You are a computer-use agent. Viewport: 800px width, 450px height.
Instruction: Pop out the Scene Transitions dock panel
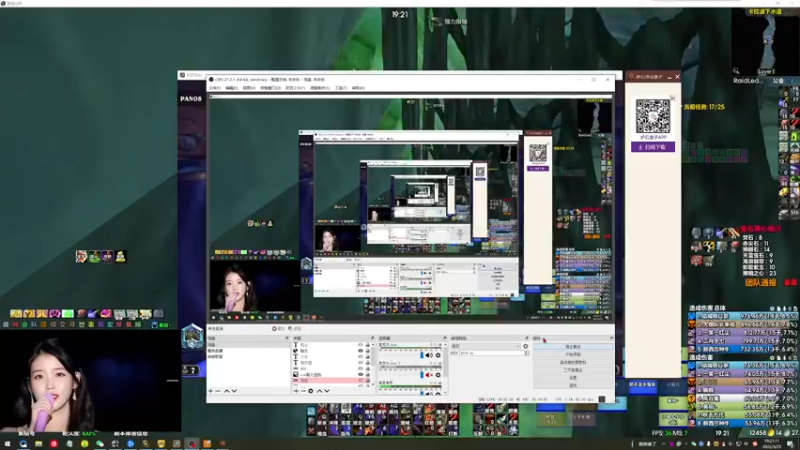coord(527,338)
